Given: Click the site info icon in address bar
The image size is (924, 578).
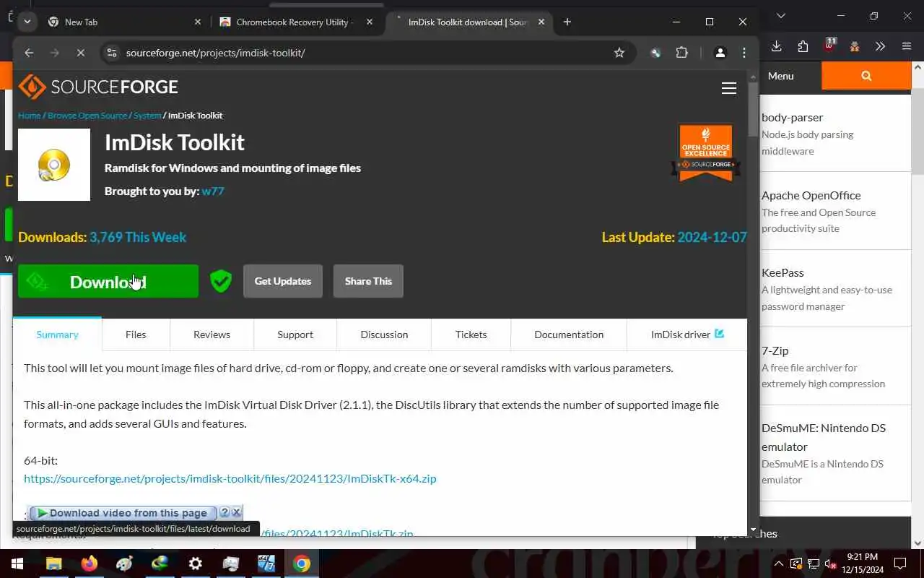Looking at the screenshot, I should (111, 53).
